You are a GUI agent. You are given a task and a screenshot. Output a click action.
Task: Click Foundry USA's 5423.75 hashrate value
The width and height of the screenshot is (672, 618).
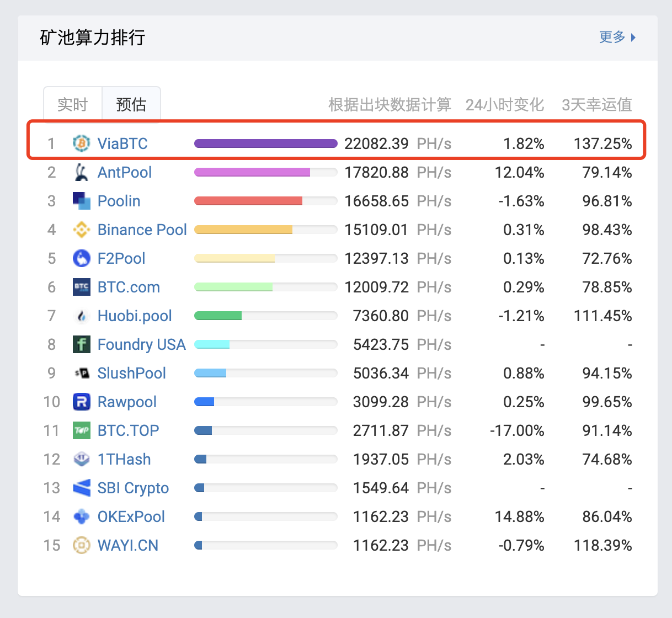pyautogui.click(x=381, y=344)
